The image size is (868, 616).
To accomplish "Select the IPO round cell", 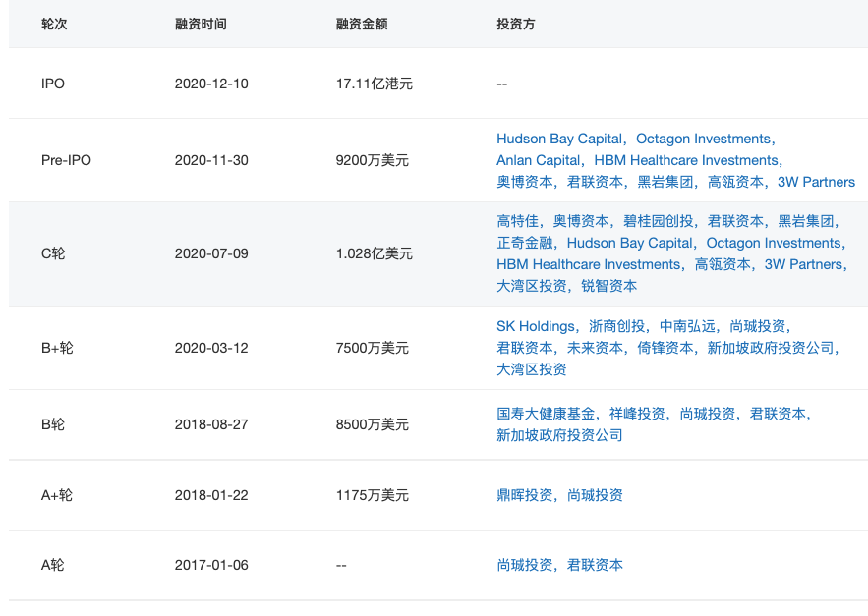I will point(52,84).
